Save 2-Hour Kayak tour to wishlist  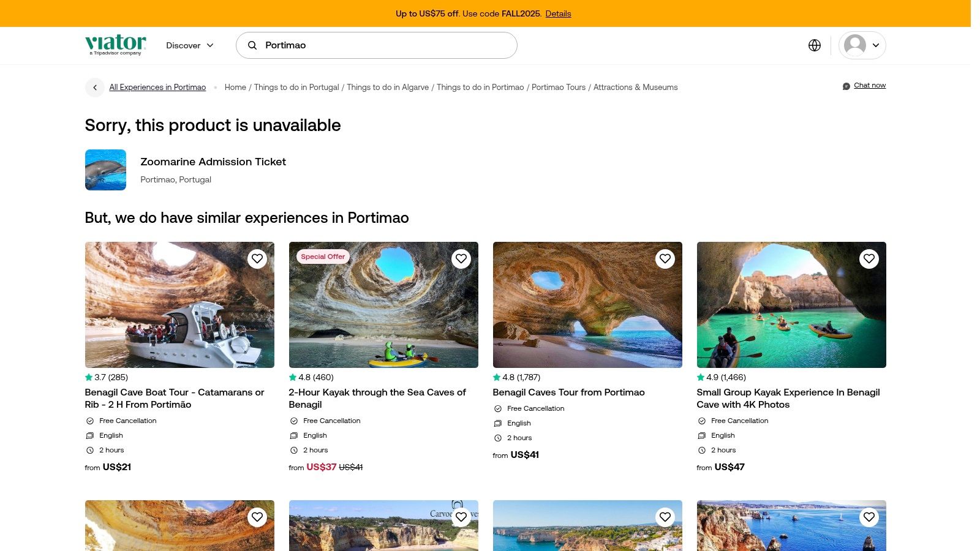461,258
